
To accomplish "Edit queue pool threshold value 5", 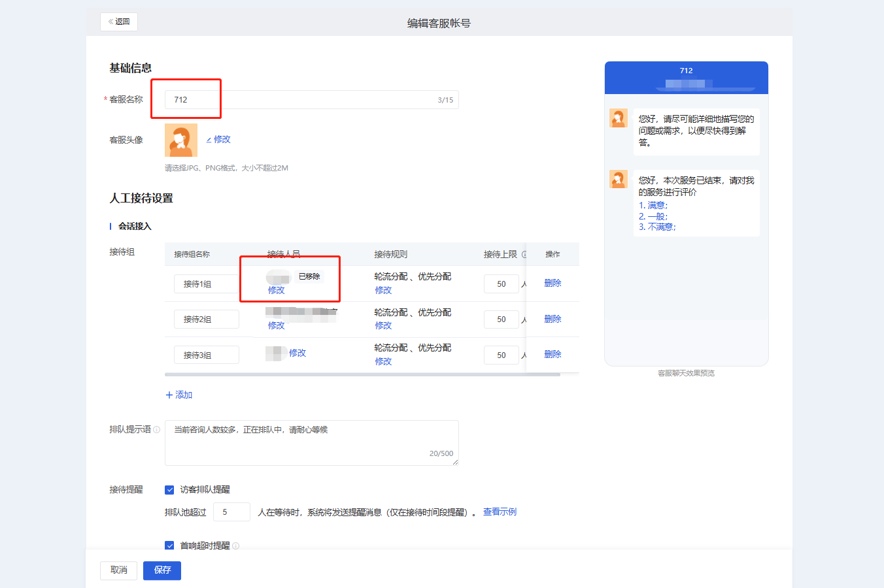I will click(x=231, y=512).
